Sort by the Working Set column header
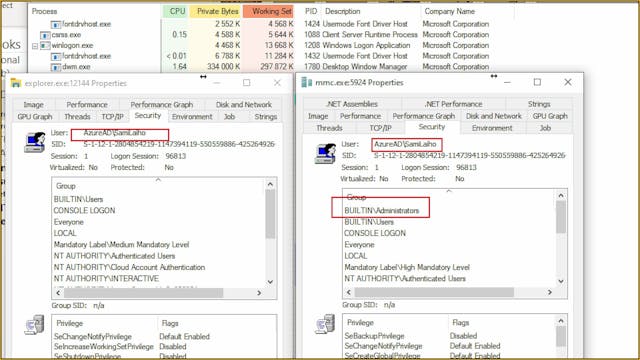Viewport: 640px width, 360px height. (269, 11)
